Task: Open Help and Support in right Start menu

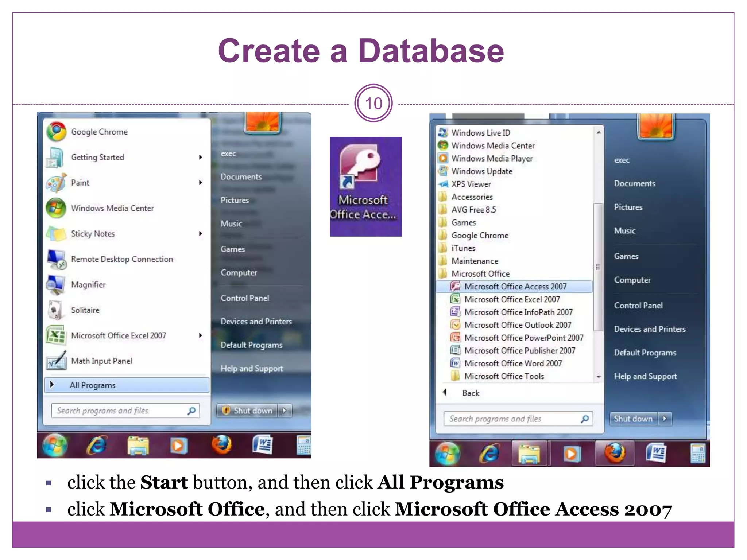Action: (x=645, y=377)
